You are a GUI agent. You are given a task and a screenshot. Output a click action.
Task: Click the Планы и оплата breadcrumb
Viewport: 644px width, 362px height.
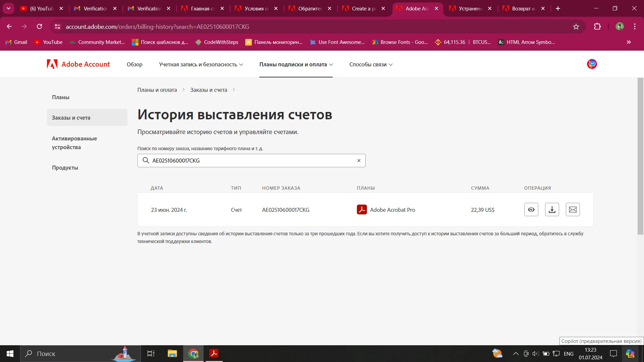pyautogui.click(x=157, y=90)
